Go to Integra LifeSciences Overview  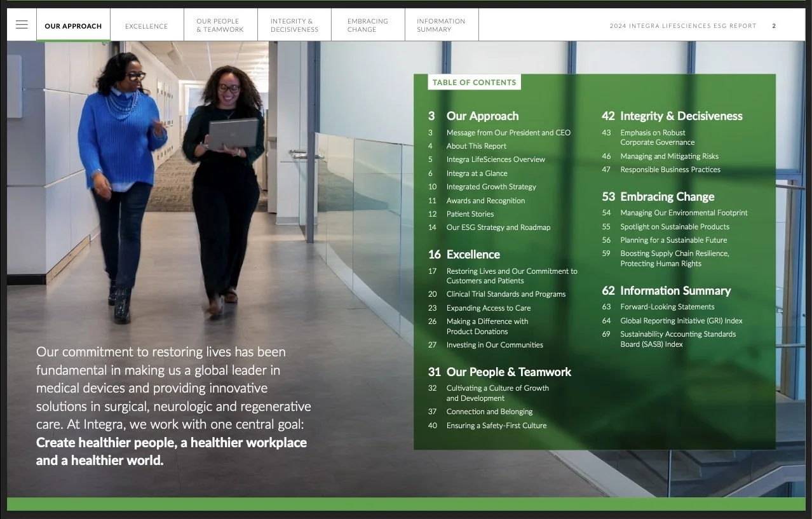(x=487, y=159)
